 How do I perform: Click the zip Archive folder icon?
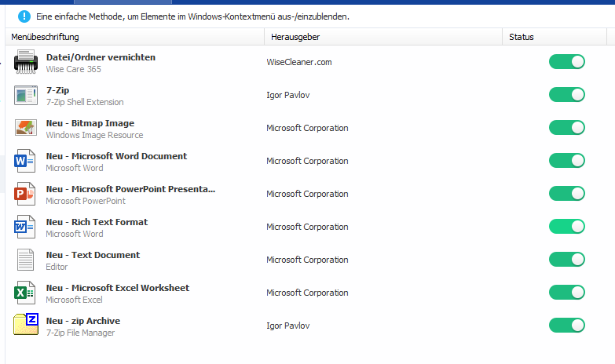coord(26,325)
